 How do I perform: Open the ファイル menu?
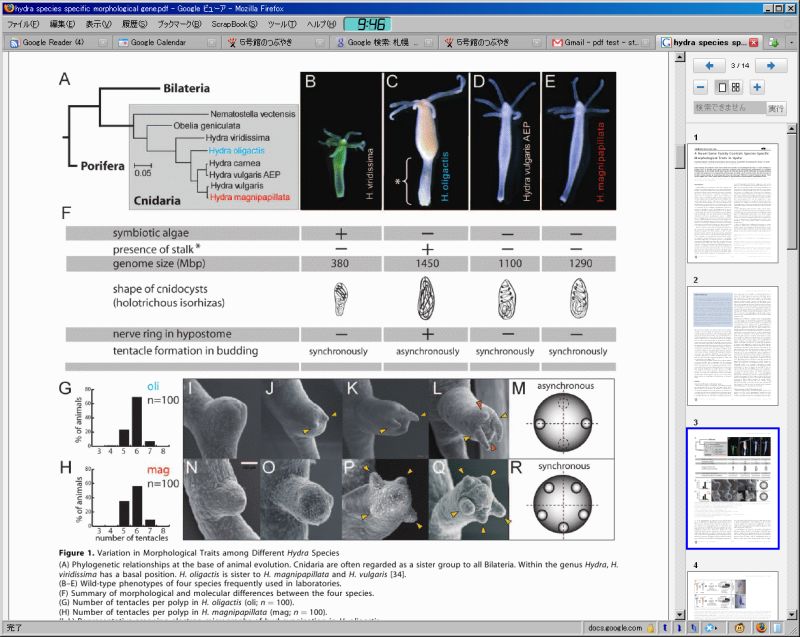click(x=22, y=24)
